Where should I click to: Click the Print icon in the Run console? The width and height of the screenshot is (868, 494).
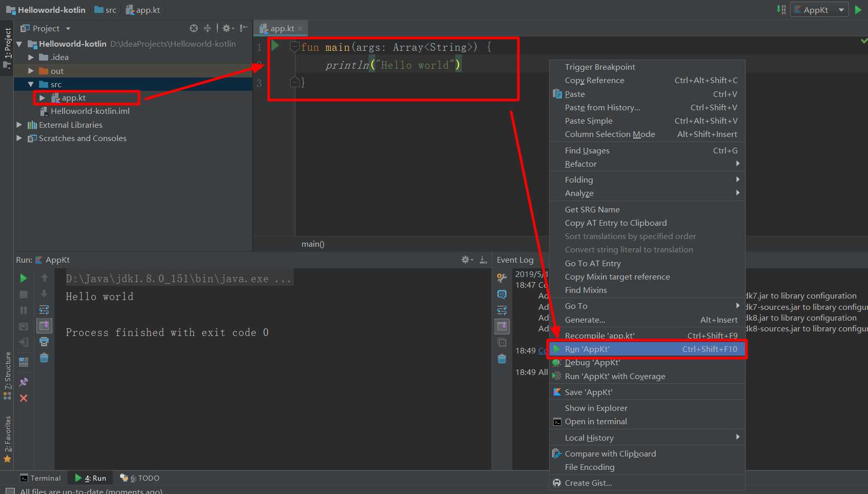45,342
